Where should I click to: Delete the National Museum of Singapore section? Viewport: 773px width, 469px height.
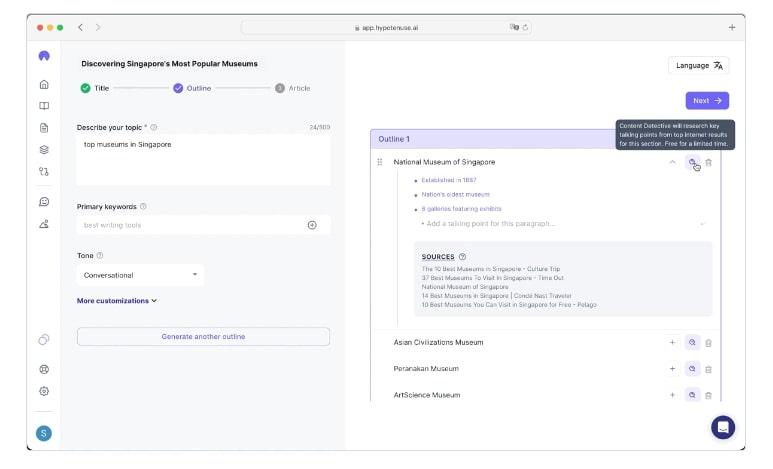[709, 162]
